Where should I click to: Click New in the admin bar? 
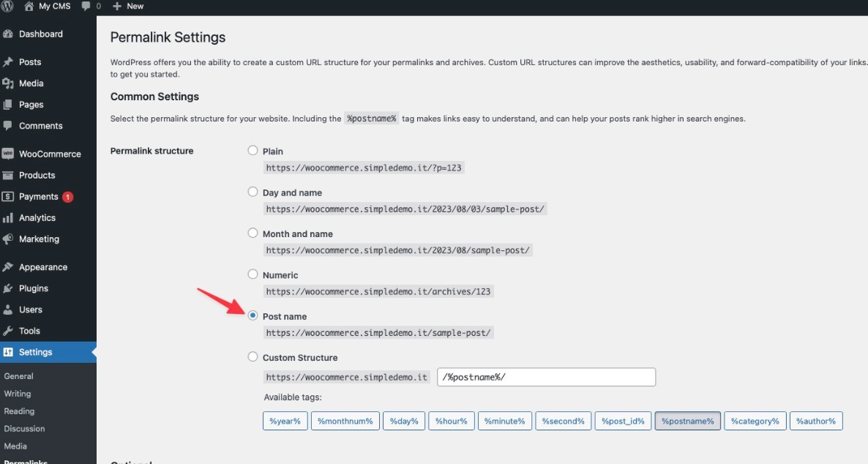click(x=135, y=6)
